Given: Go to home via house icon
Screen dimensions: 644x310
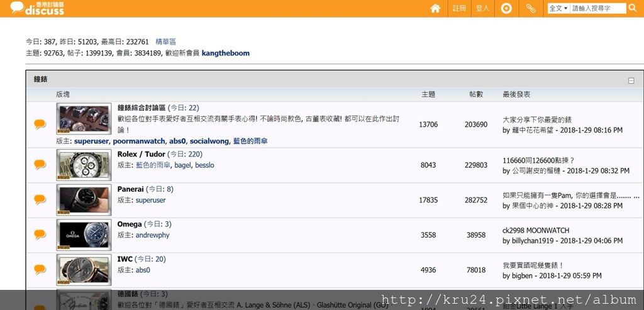Looking at the screenshot, I should 435,8.
